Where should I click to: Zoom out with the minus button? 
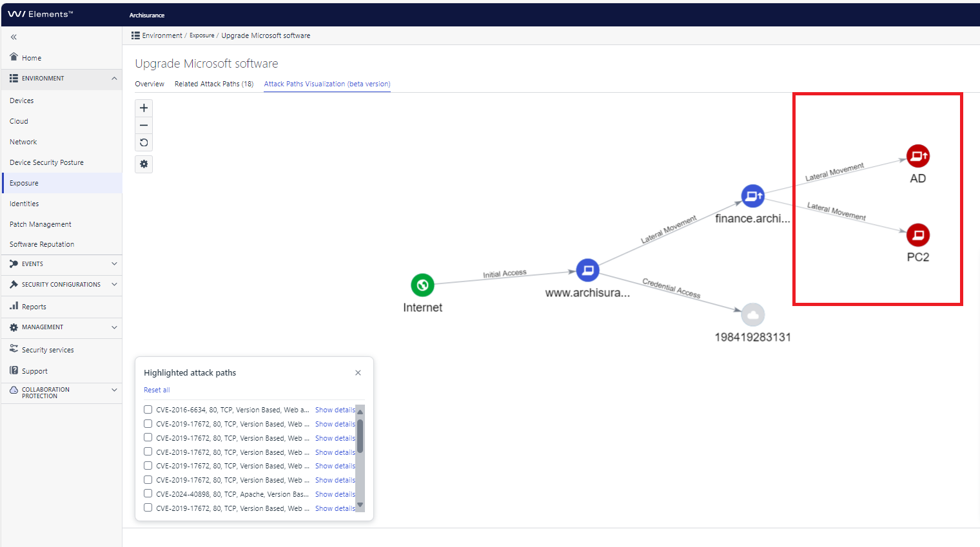pos(144,125)
